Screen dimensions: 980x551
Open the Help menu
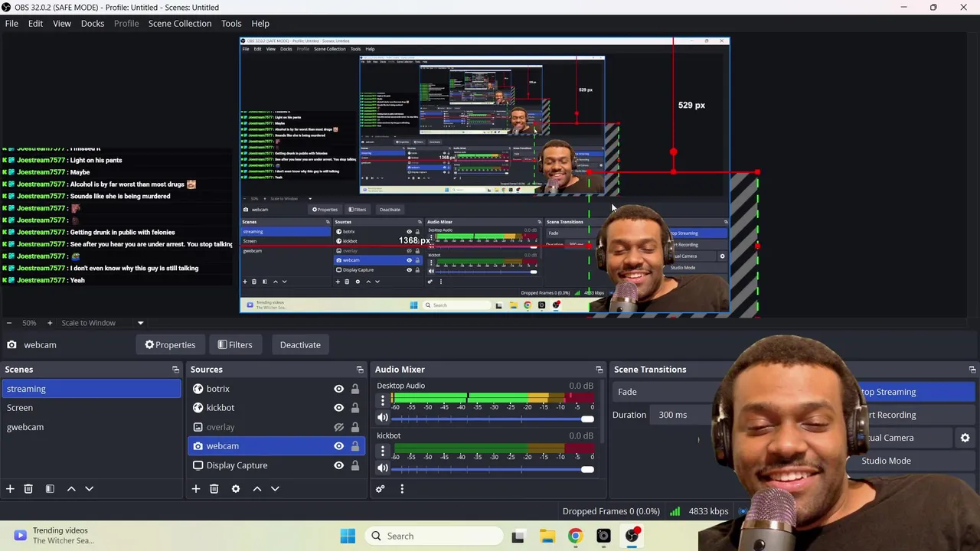point(260,23)
